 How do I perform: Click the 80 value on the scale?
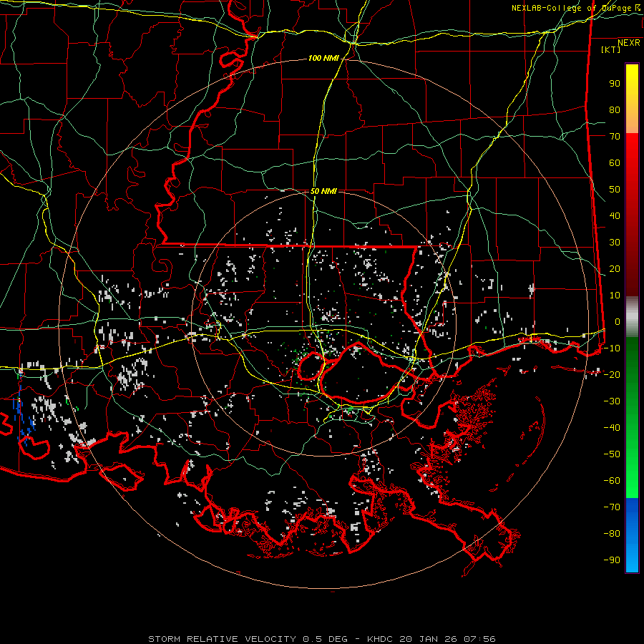pyautogui.click(x=615, y=109)
